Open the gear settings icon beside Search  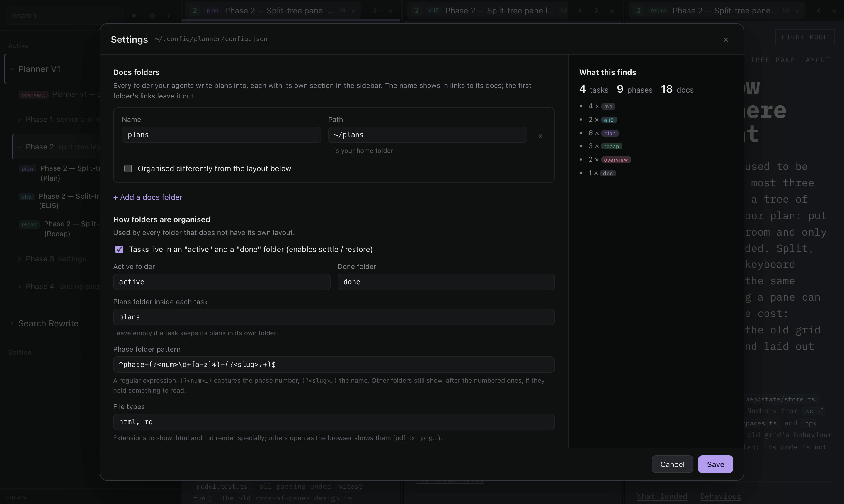[x=152, y=16]
